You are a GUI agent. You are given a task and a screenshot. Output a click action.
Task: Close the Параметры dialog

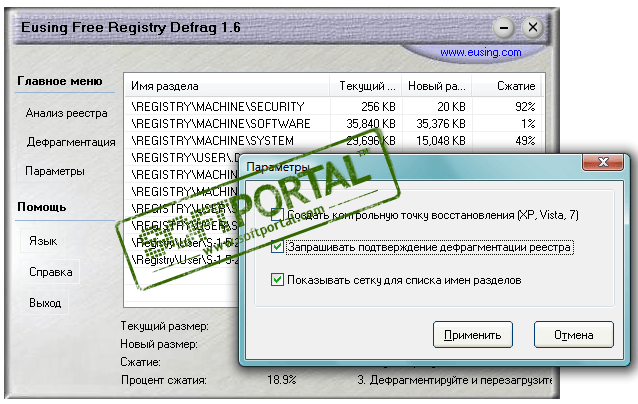pos(603,162)
